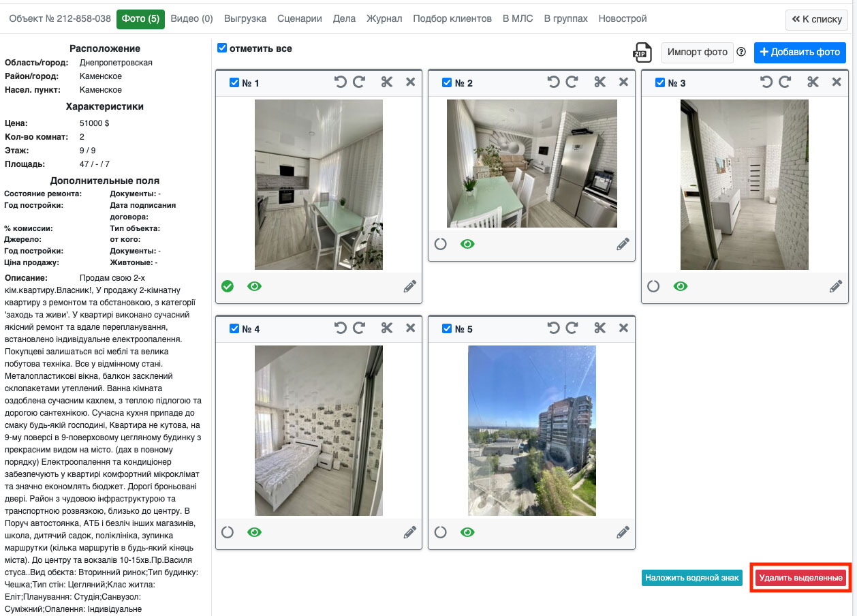
Task: Toggle visibility eye on photo № 4
Action: point(254,532)
